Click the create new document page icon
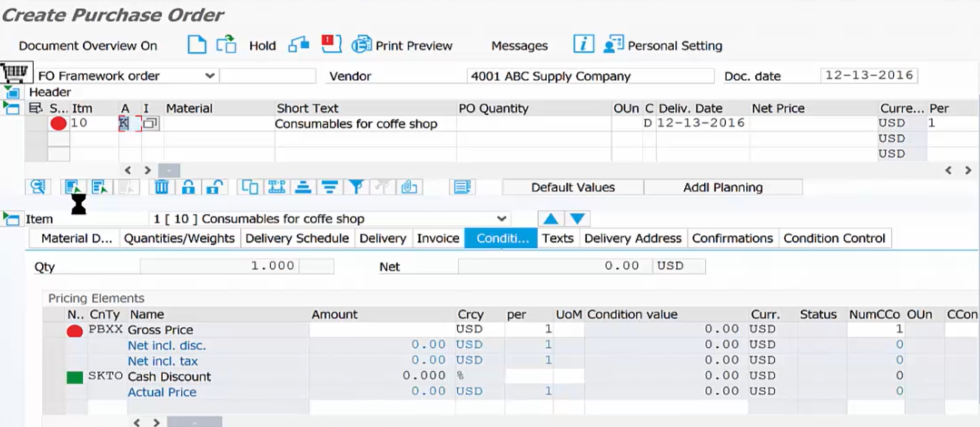Image resolution: width=980 pixels, height=427 pixels. (x=197, y=45)
